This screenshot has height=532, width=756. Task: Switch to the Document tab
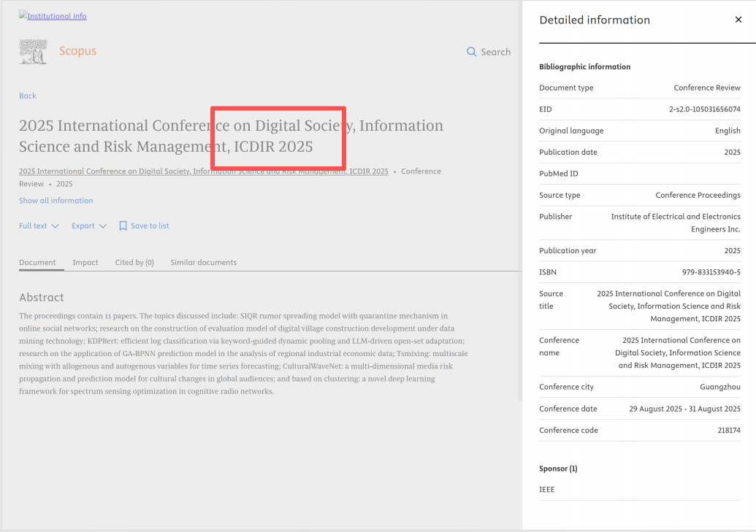tap(37, 263)
